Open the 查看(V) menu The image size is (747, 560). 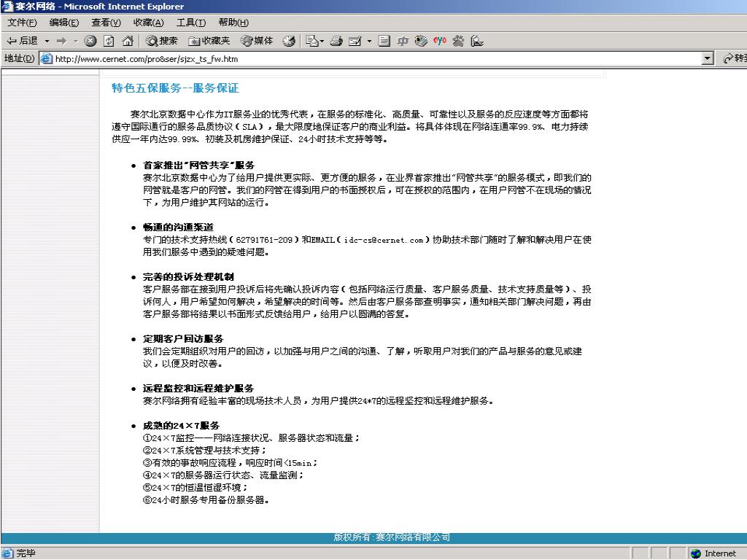point(106,23)
